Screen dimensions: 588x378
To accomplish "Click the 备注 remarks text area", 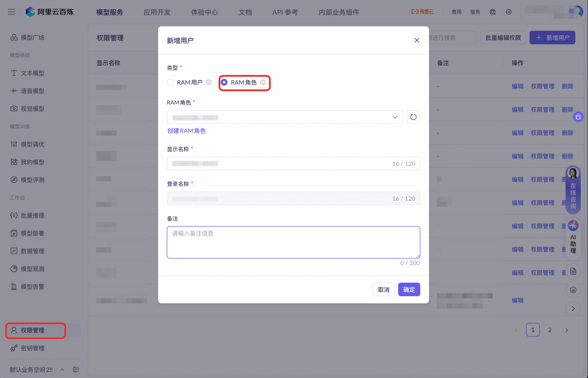I will tap(293, 242).
